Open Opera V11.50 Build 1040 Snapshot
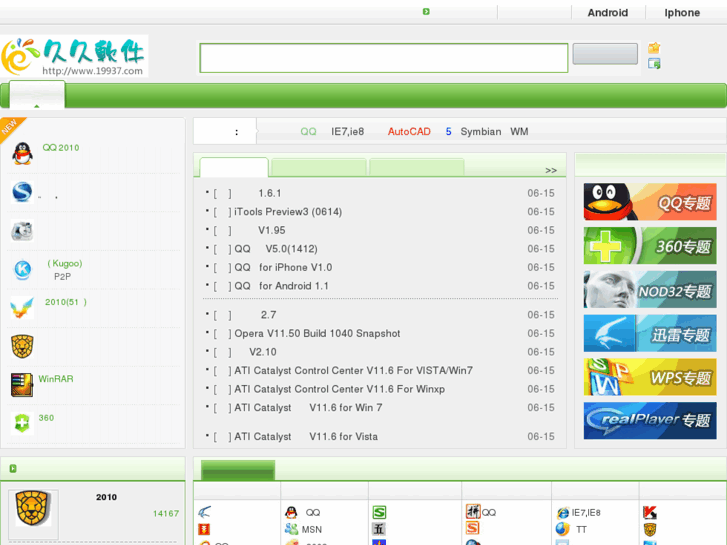This screenshot has height=545, width=727. (317, 333)
